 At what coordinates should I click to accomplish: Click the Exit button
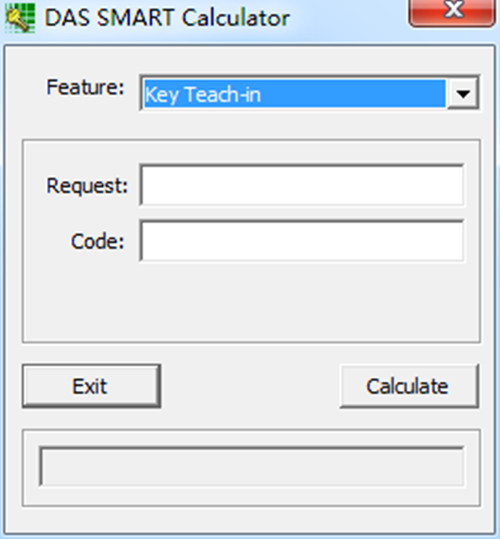[91, 386]
